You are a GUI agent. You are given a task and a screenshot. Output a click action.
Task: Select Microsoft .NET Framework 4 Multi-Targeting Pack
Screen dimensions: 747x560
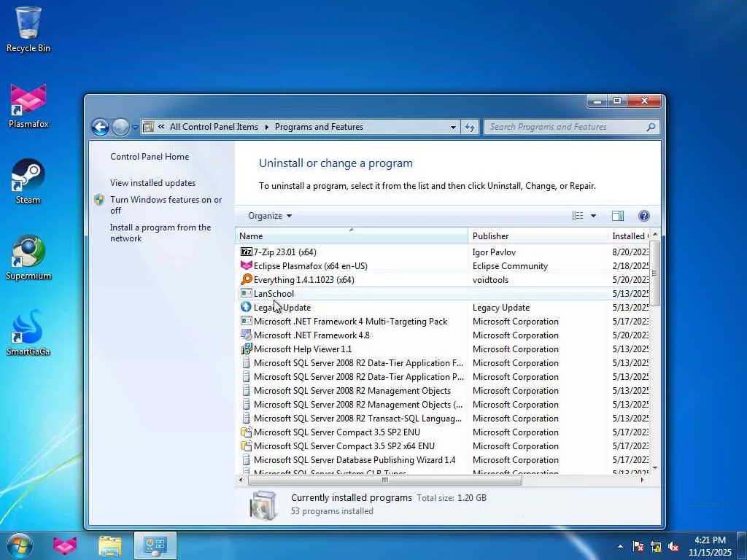(x=350, y=321)
